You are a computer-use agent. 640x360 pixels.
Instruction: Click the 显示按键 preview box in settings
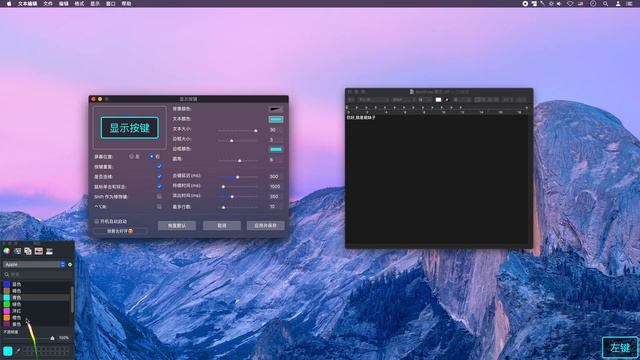[130, 128]
